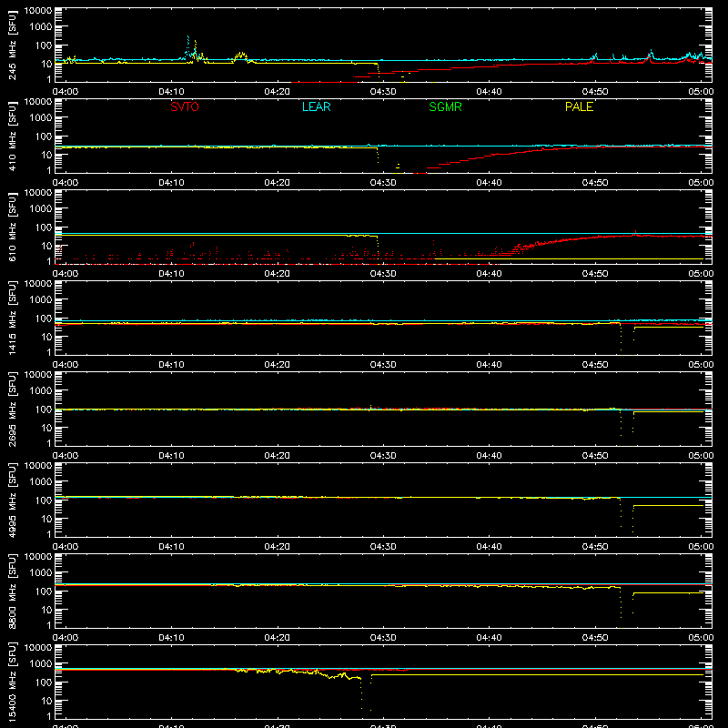
Task: Click the 100 value on the 610 MHz axis
Action: pos(44,227)
